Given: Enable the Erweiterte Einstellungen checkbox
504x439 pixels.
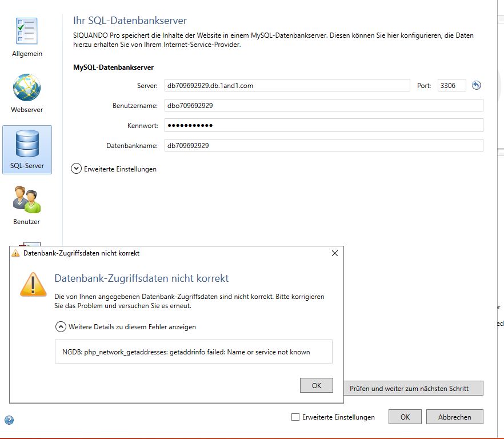Looking at the screenshot, I should pos(295,417).
